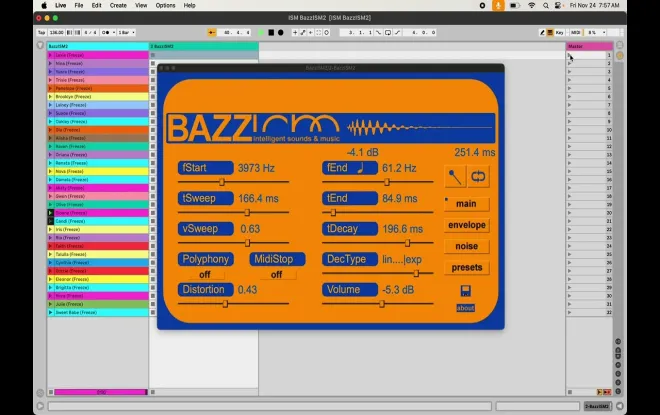
Task: Open the File menu
Action: click(79, 5)
